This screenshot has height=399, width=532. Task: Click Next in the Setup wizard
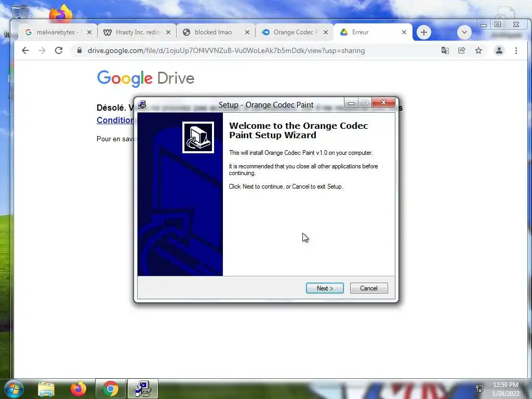click(x=325, y=288)
